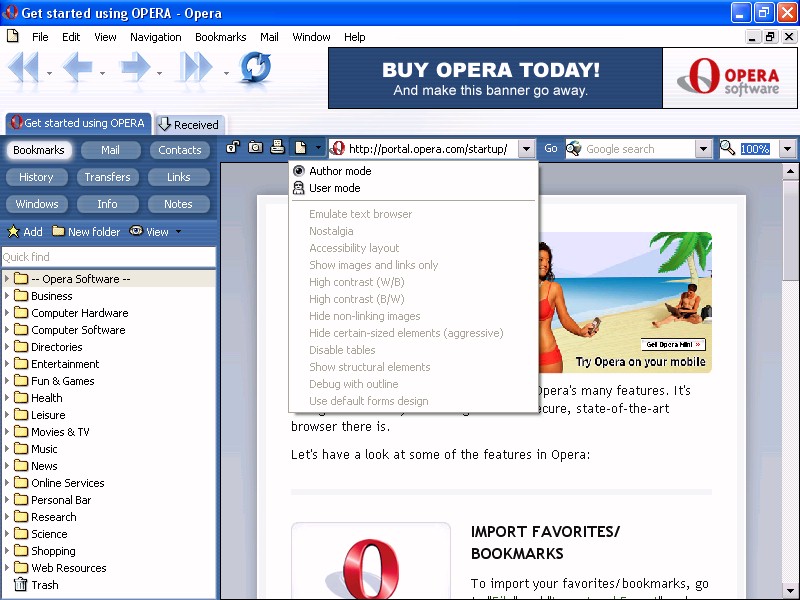
Task: Open the Help menu
Action: (354, 37)
